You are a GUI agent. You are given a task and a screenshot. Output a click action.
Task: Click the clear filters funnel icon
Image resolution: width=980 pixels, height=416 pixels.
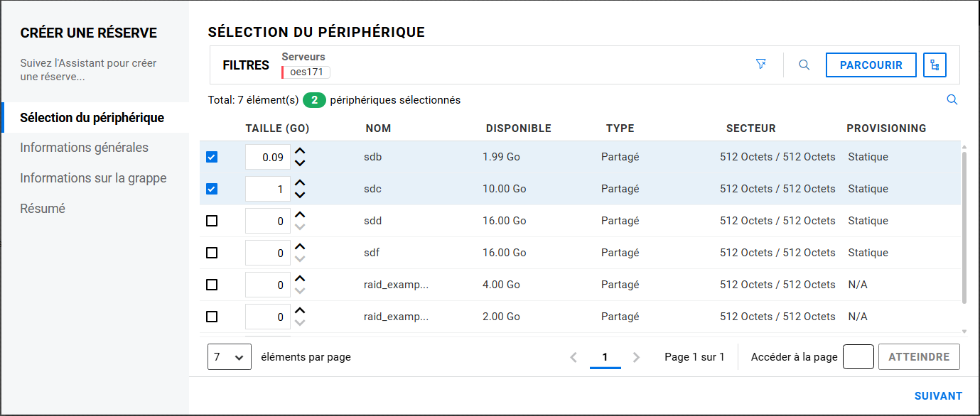click(x=761, y=65)
